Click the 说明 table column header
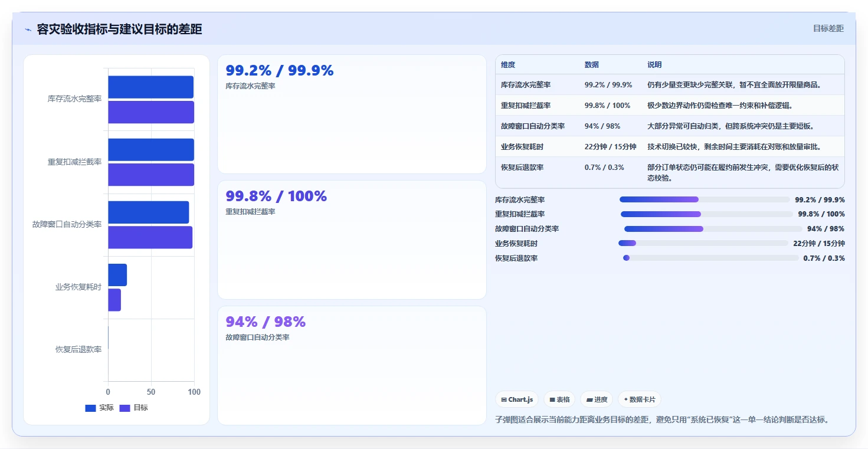The height and width of the screenshot is (449, 868). (x=654, y=64)
